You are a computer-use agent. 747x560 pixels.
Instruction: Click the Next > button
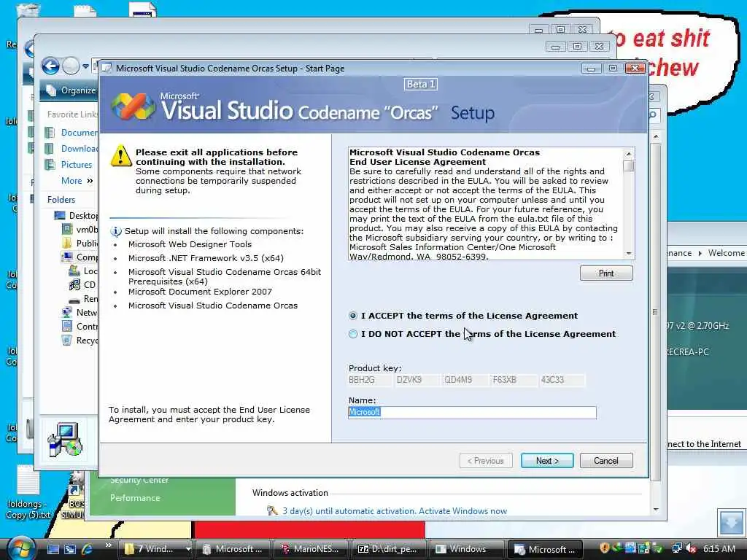pos(547,461)
